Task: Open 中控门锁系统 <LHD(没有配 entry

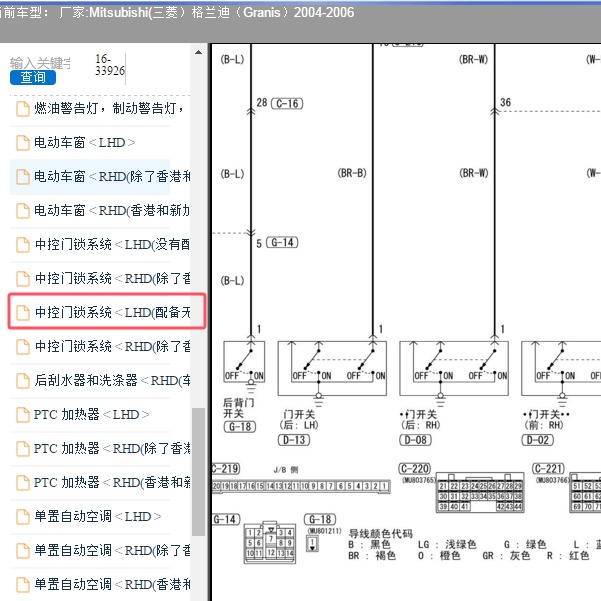Action: [112, 244]
